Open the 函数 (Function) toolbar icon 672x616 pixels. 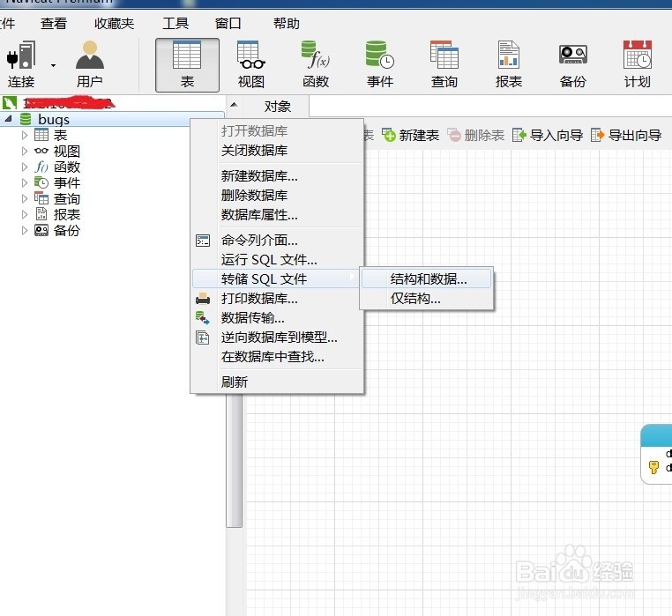pos(316,64)
